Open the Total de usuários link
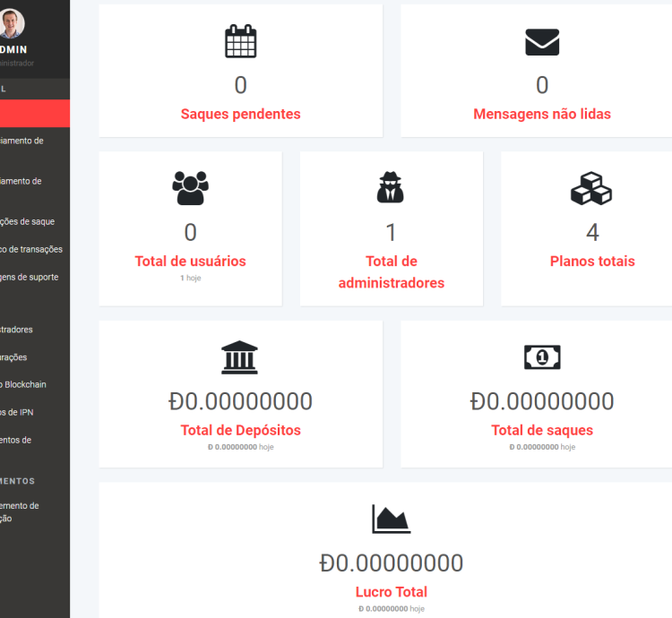The width and height of the screenshot is (672, 618). click(x=190, y=262)
